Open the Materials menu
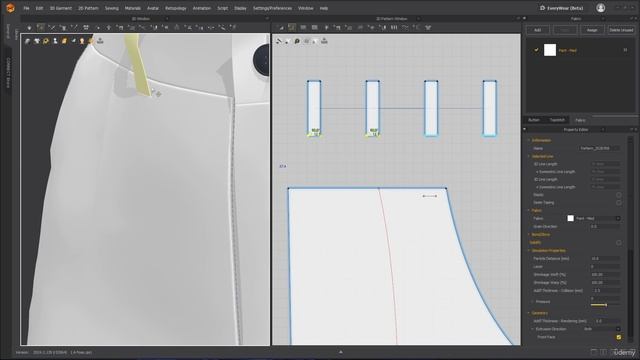Viewport: 640px width, 360px height. (x=133, y=8)
